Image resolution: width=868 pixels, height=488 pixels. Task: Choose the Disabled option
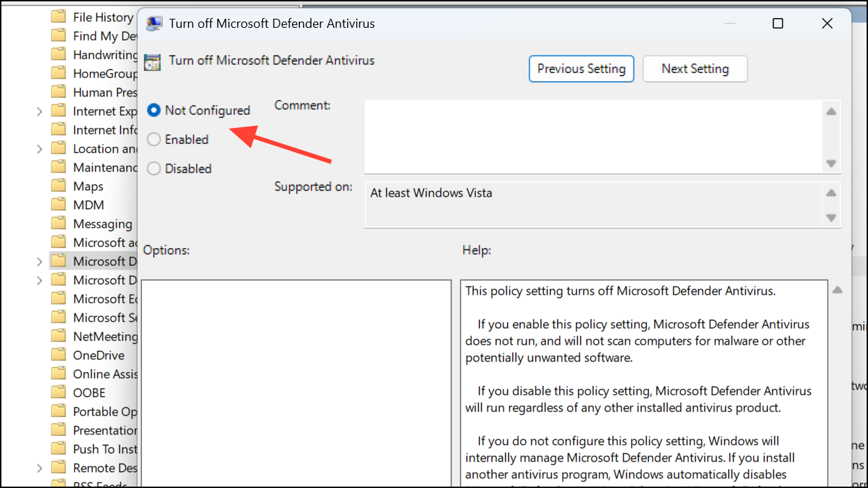point(154,168)
